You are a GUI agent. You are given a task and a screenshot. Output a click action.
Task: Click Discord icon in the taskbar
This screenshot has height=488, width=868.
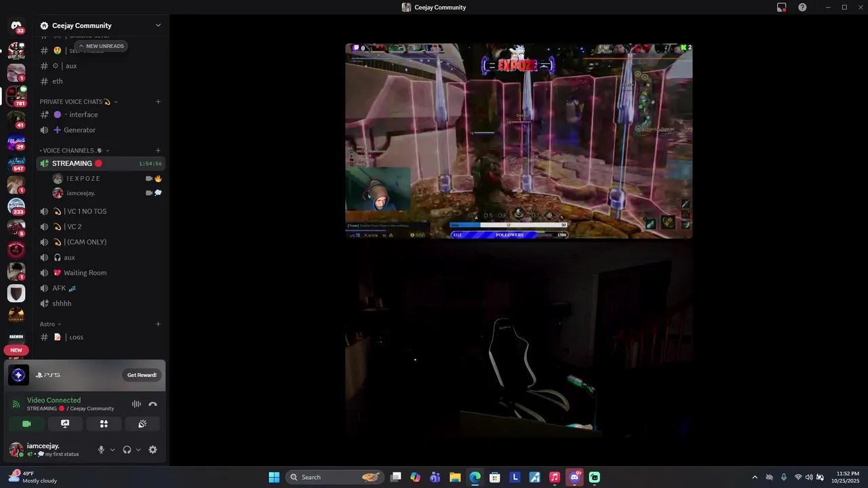click(574, 477)
